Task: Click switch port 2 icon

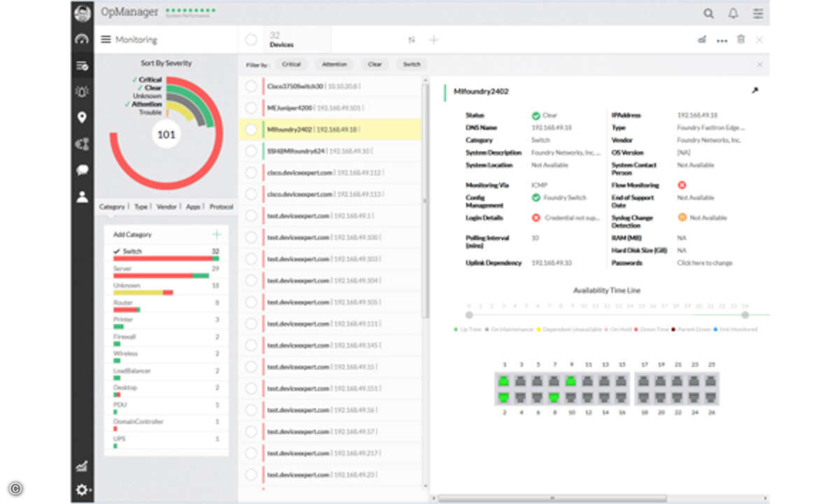Action: coord(504,398)
